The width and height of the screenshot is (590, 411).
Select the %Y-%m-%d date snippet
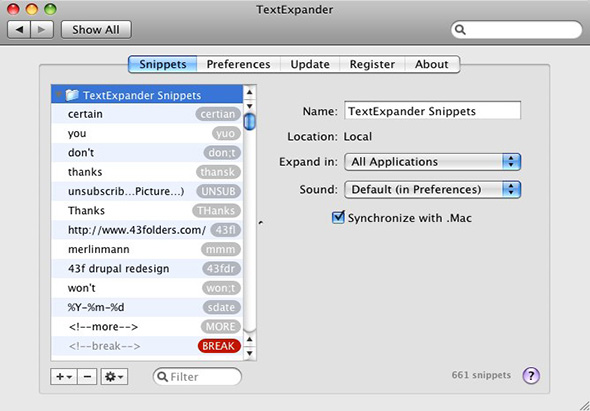coord(147,307)
